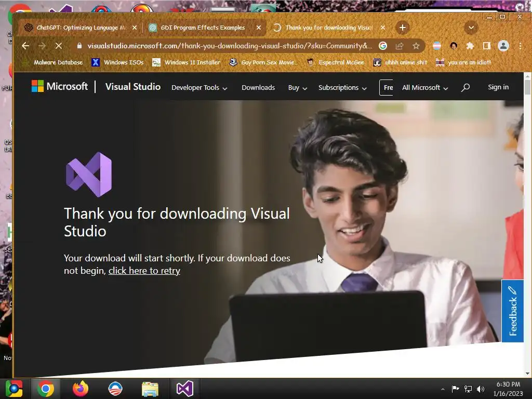Show hidden tray icons arrow
Screen dimensions: 532x399
click(443, 389)
